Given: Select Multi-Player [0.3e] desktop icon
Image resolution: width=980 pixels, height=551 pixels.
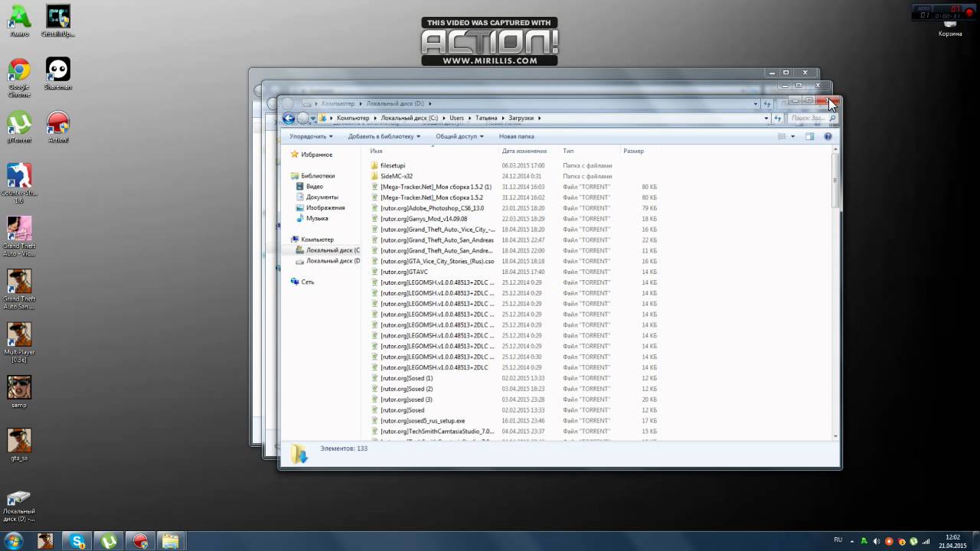Looking at the screenshot, I should [19, 343].
